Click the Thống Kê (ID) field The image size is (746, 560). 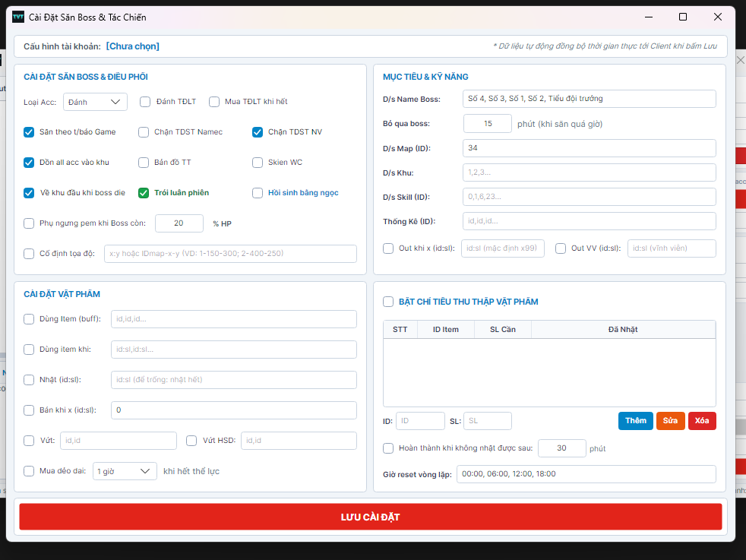click(589, 221)
